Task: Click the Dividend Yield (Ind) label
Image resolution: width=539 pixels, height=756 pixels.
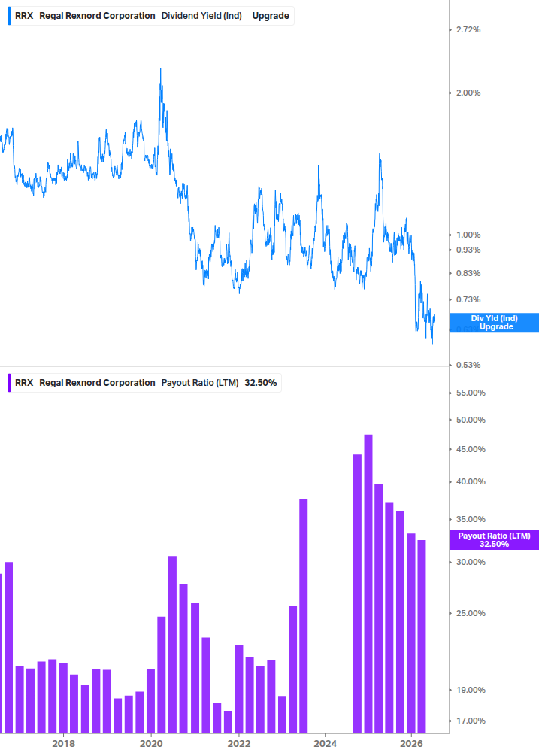Action: 201,16
